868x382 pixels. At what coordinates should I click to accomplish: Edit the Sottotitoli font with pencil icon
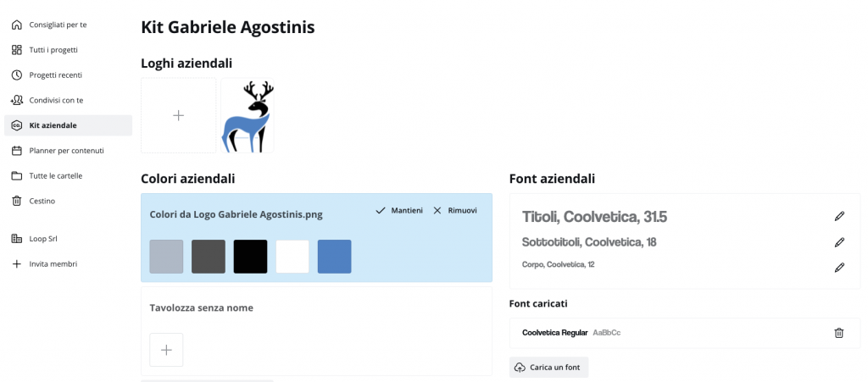click(x=839, y=242)
